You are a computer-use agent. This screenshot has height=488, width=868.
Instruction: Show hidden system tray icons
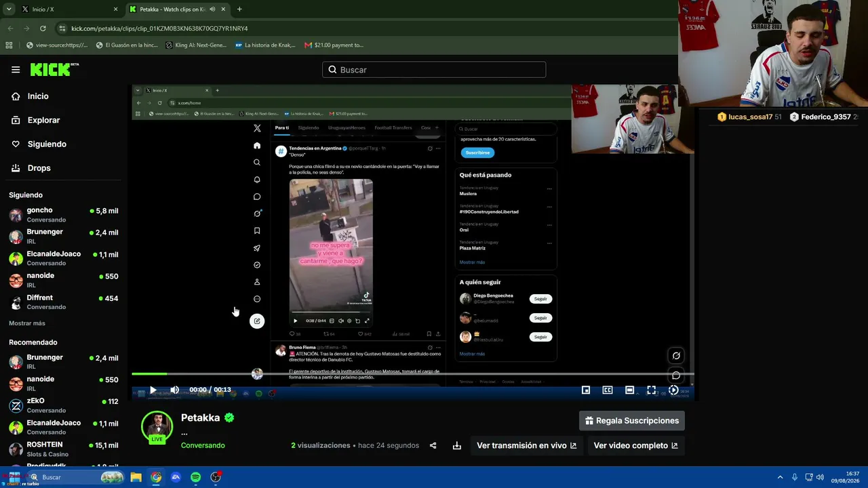point(780,477)
